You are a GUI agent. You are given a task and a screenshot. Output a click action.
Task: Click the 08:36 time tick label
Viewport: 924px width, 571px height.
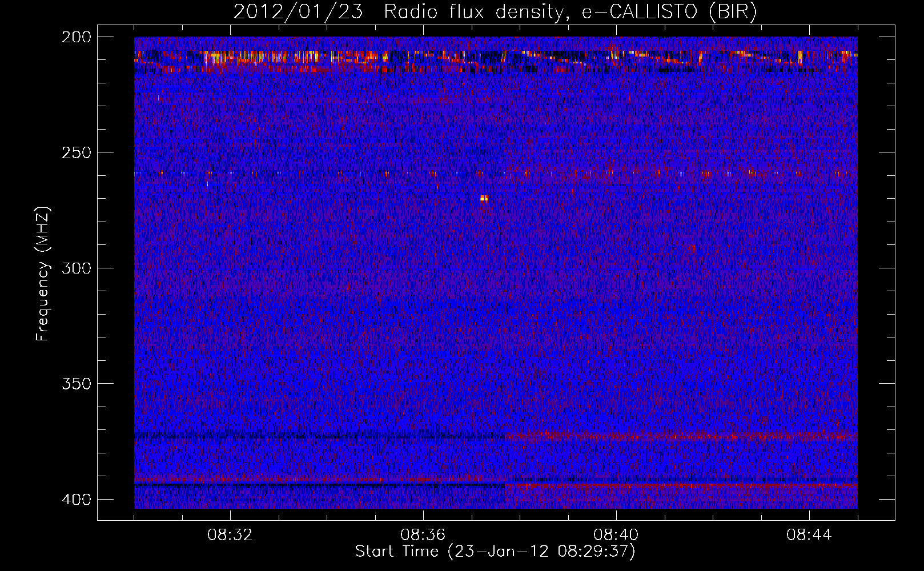[423, 535]
